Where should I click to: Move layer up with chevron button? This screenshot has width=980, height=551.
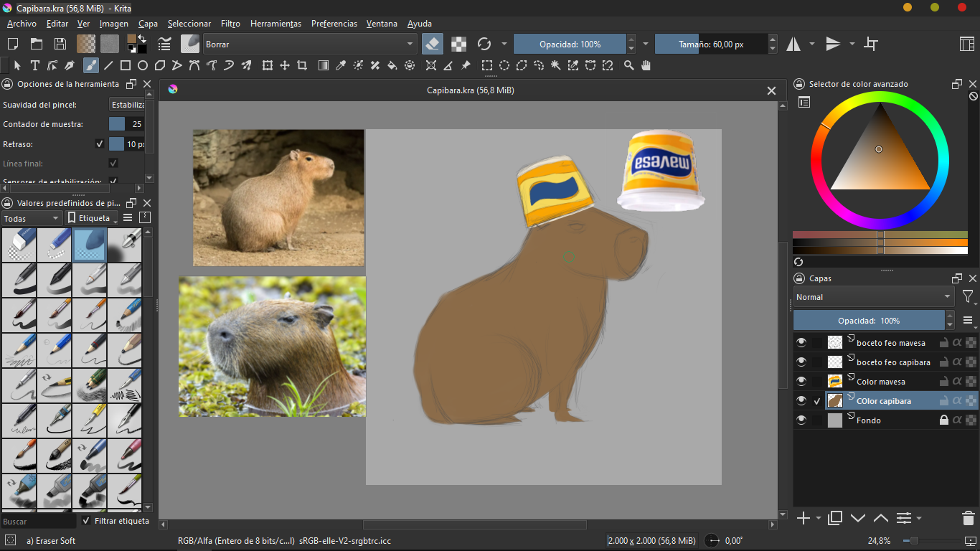881,518
